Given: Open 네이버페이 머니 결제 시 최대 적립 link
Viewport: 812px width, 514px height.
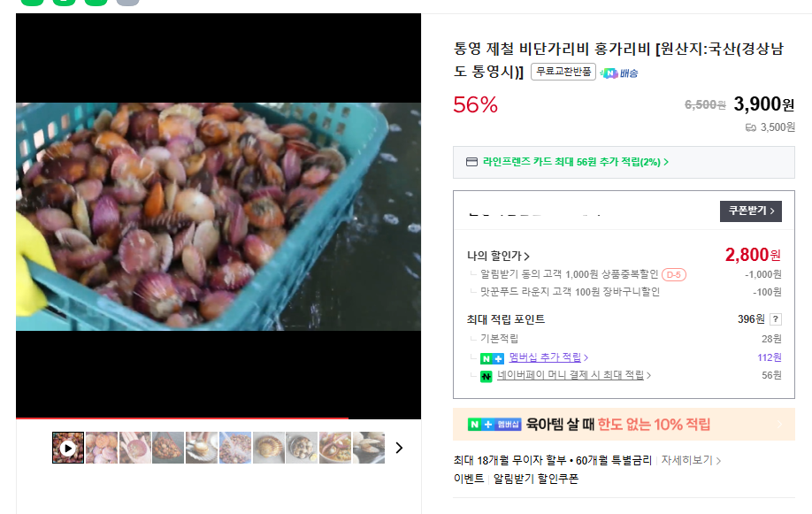Looking at the screenshot, I should pos(574,374).
